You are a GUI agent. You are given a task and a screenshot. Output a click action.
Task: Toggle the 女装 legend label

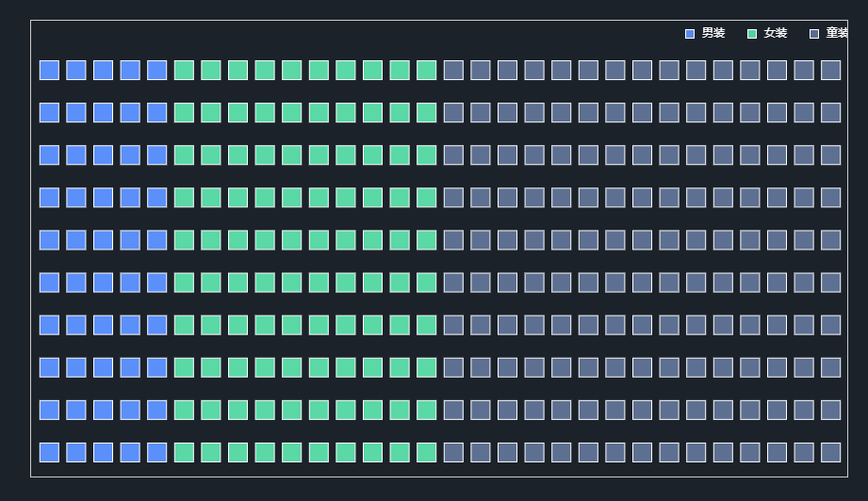(x=775, y=33)
